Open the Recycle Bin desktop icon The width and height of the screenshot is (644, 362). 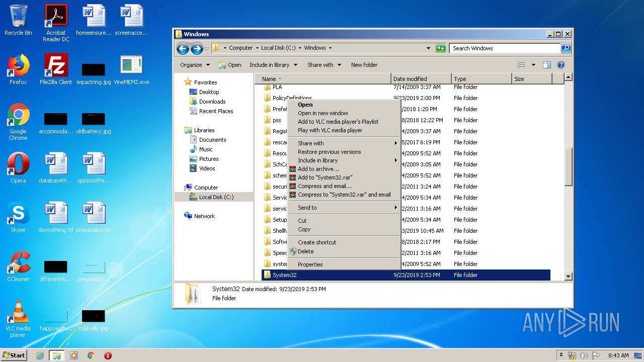18,20
